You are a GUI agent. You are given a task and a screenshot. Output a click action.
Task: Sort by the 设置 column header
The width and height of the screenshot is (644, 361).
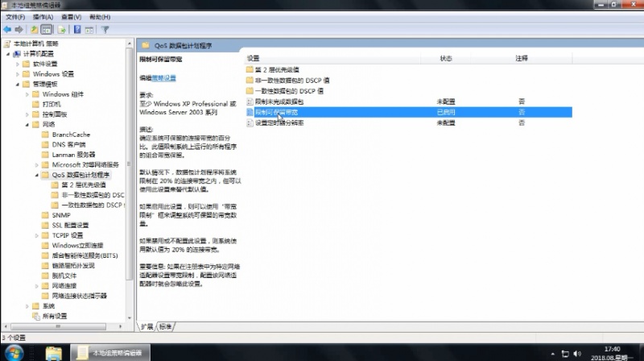pos(333,58)
